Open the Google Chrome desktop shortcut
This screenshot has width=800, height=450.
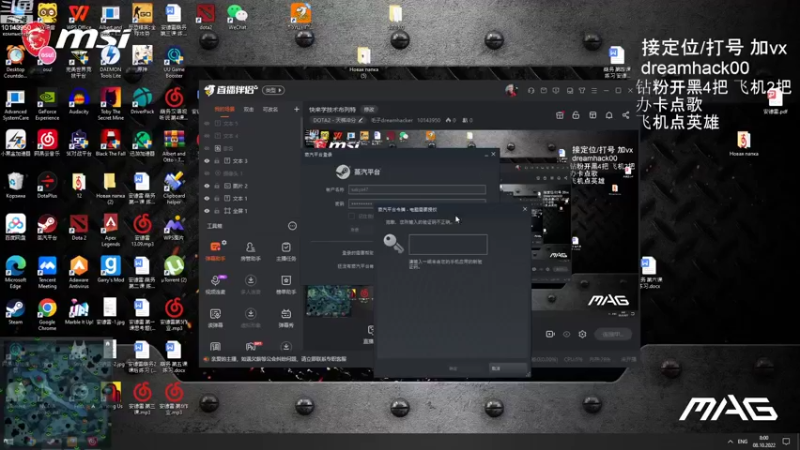pos(47,314)
